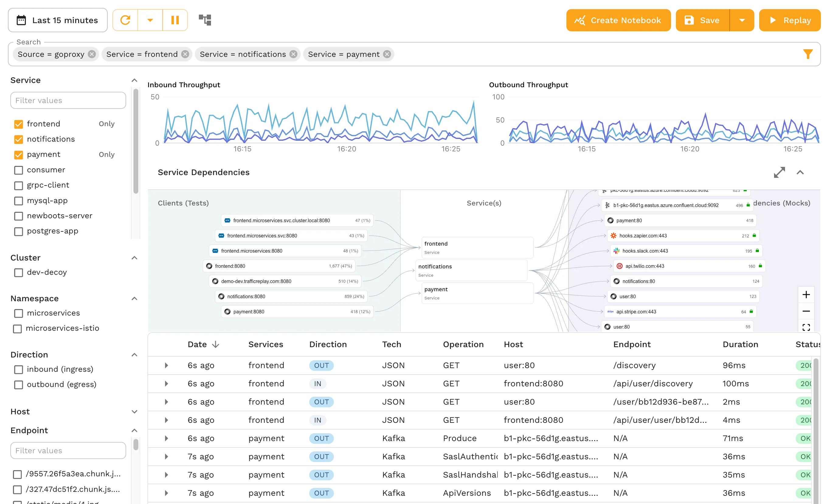The height and width of the screenshot is (504, 830).
Task: Open the service map view
Action: pyautogui.click(x=205, y=20)
